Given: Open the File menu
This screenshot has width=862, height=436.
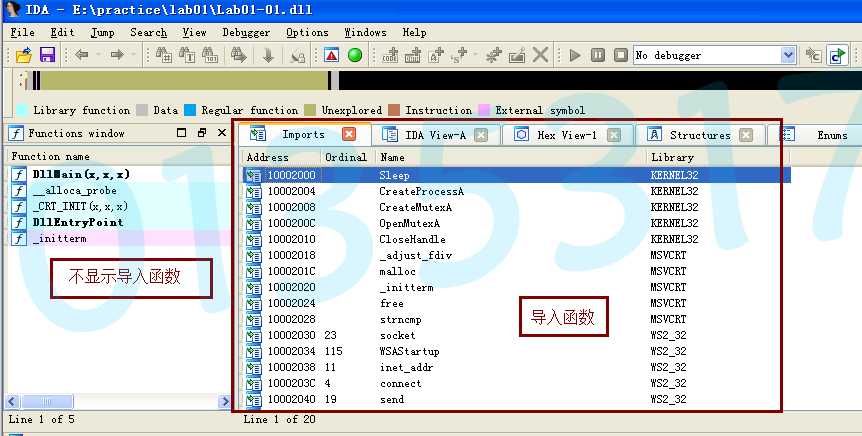Looking at the screenshot, I should 23,32.
